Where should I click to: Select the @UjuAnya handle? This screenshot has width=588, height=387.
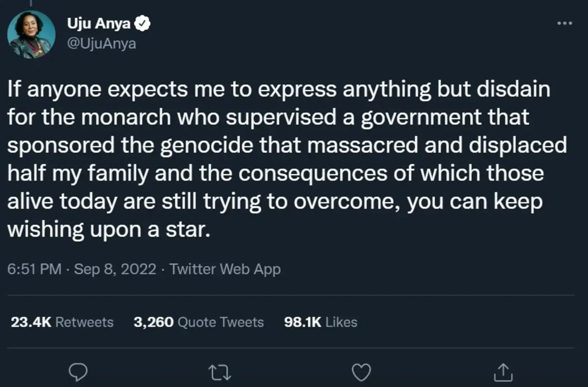[102, 43]
